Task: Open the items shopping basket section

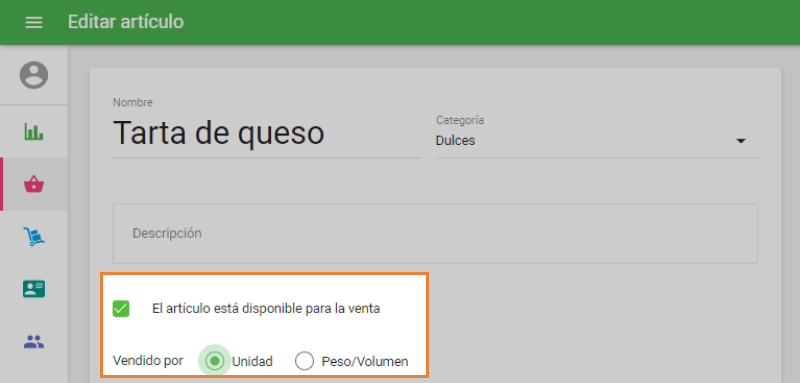Action: pyautogui.click(x=34, y=184)
